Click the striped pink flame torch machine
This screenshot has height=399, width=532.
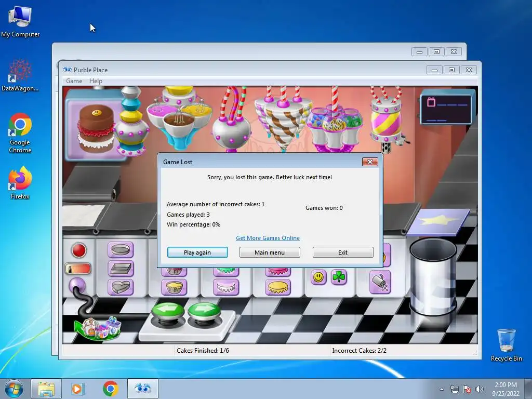click(387, 121)
